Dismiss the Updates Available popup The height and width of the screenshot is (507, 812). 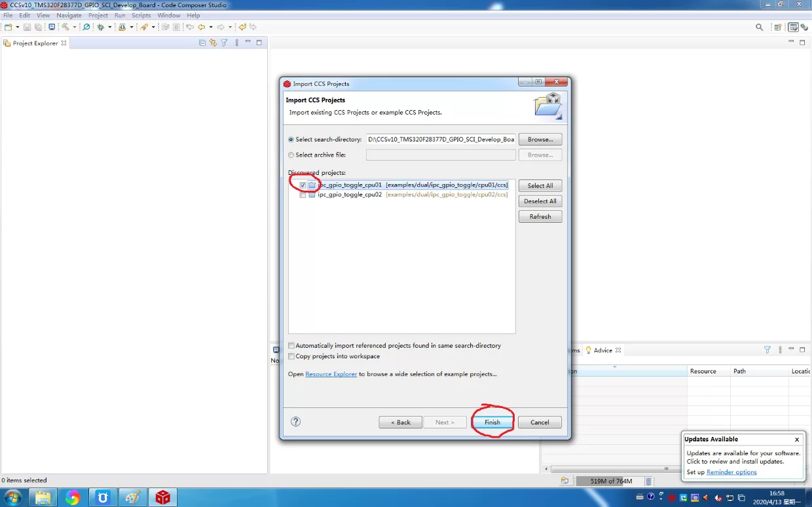797,440
